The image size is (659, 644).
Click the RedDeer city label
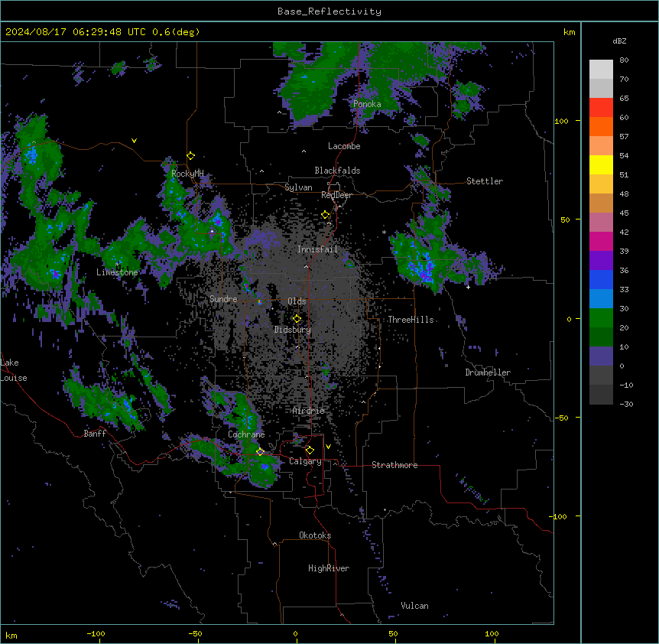tap(336, 195)
